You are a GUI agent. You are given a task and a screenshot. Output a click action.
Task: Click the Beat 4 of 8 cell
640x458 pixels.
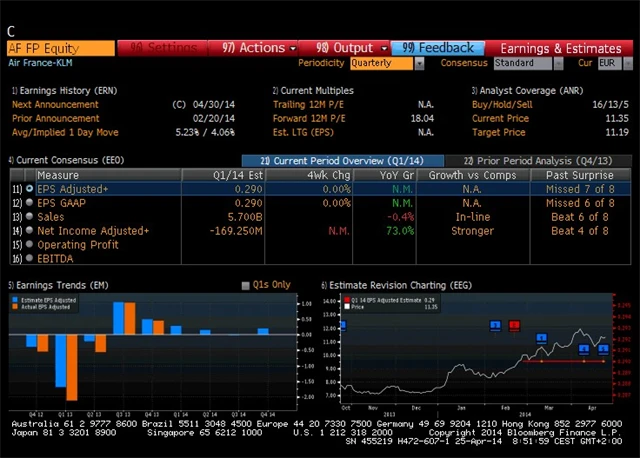(x=580, y=231)
